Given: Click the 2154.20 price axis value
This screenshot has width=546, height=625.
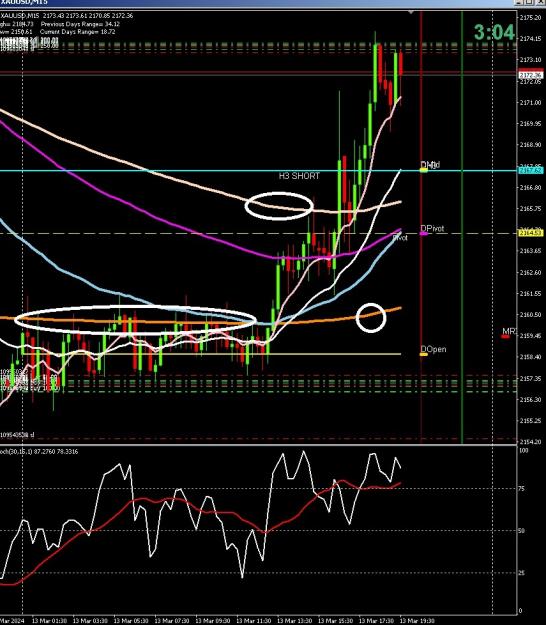Looking at the screenshot, I should pos(531,442).
